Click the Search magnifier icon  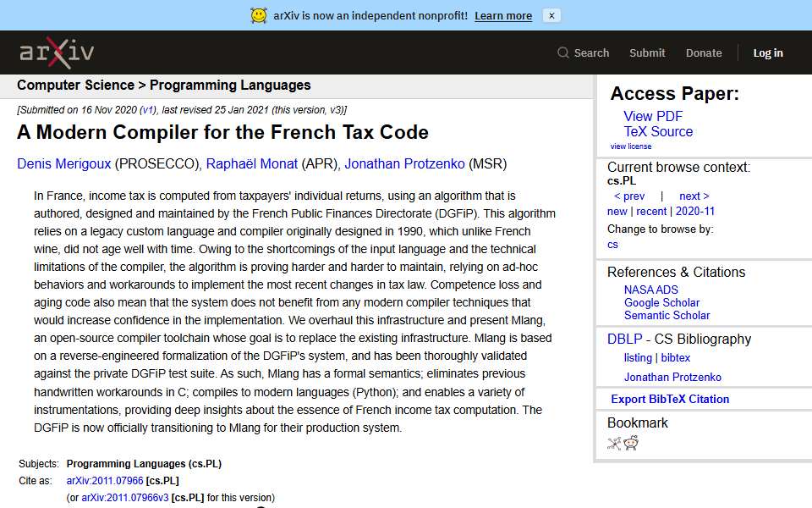click(563, 52)
